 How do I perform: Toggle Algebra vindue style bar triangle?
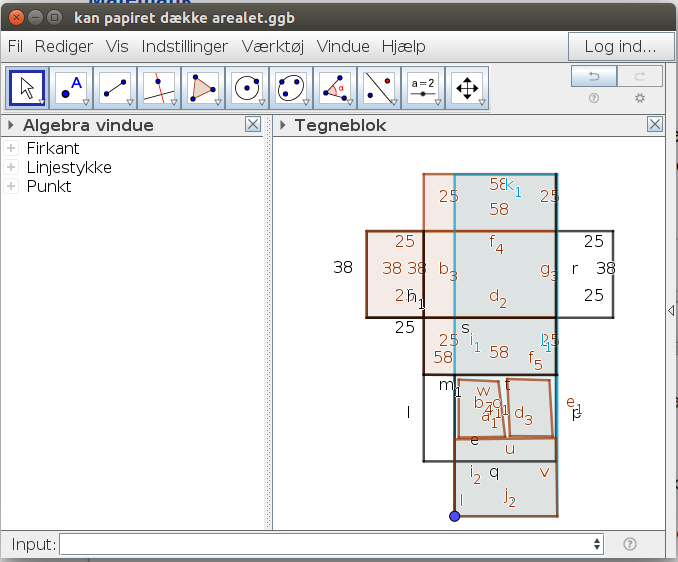11,125
